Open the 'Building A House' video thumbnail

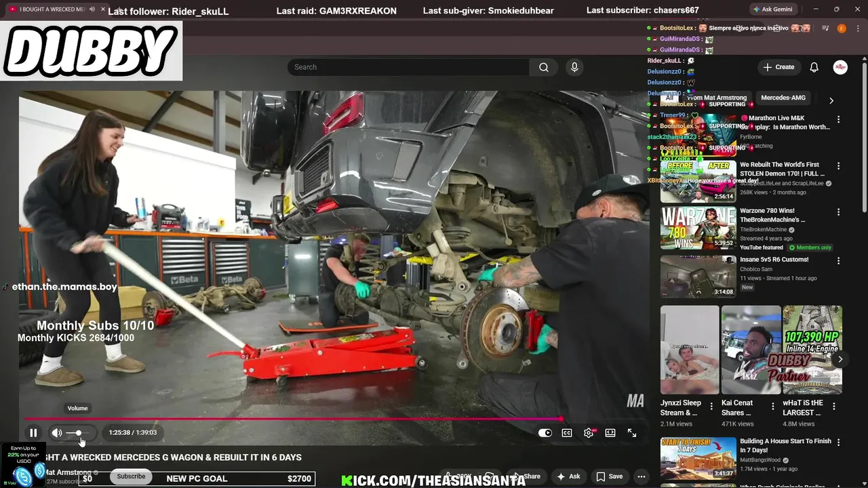pos(698,458)
